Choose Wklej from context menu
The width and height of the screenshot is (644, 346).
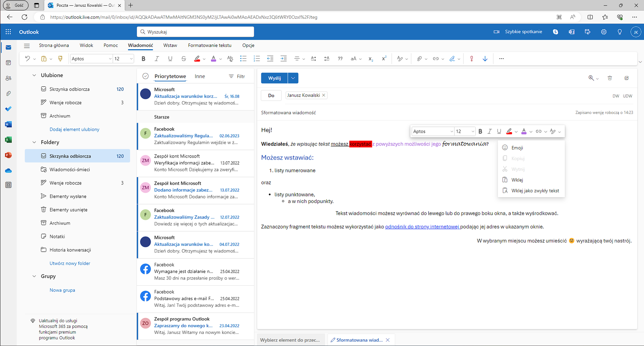(531, 180)
